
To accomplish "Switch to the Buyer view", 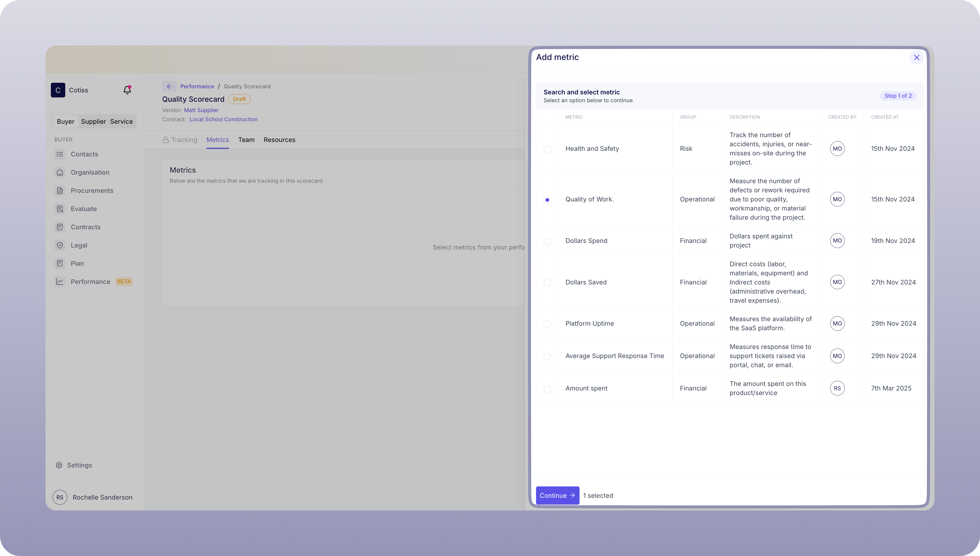I will (x=65, y=121).
